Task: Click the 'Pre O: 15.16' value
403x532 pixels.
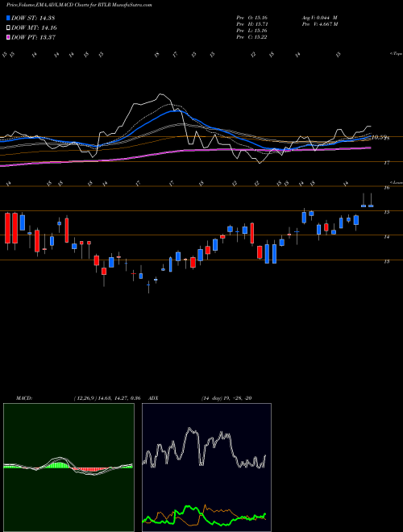Action: pos(251,18)
